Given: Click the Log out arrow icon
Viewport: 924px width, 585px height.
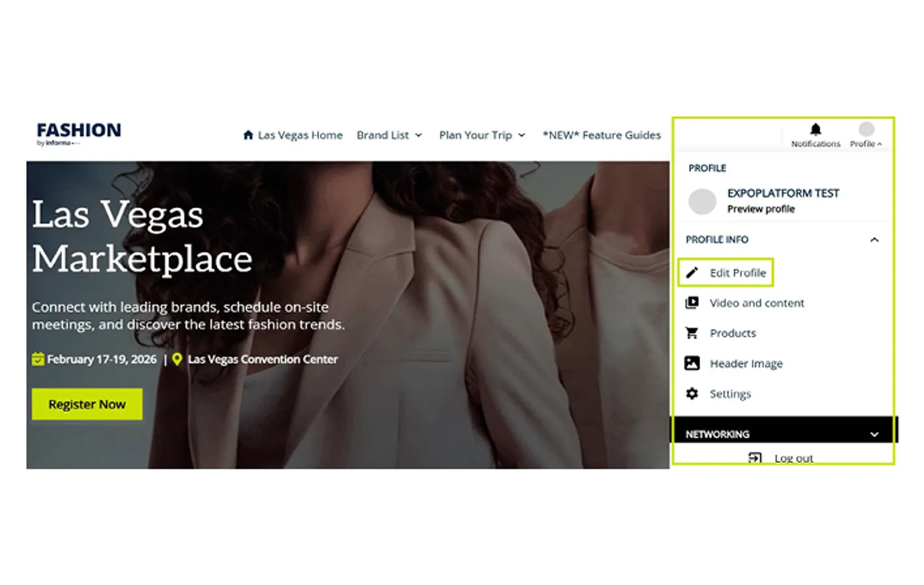Looking at the screenshot, I should (755, 458).
